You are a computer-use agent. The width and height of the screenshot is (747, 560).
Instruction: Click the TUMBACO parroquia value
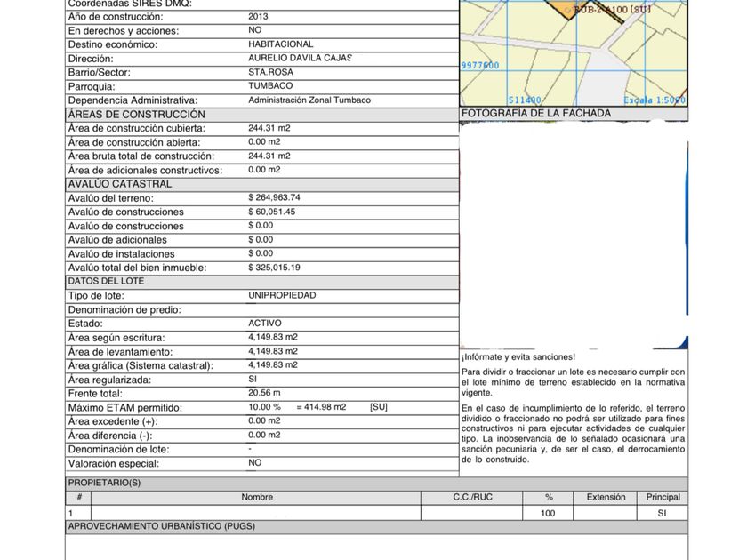[270, 85]
